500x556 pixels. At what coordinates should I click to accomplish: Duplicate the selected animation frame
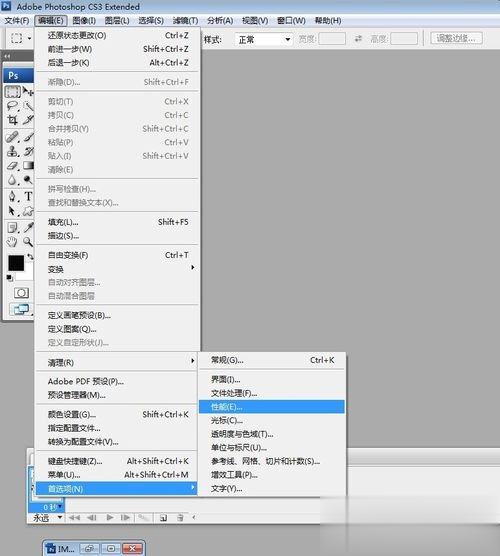click(x=163, y=518)
